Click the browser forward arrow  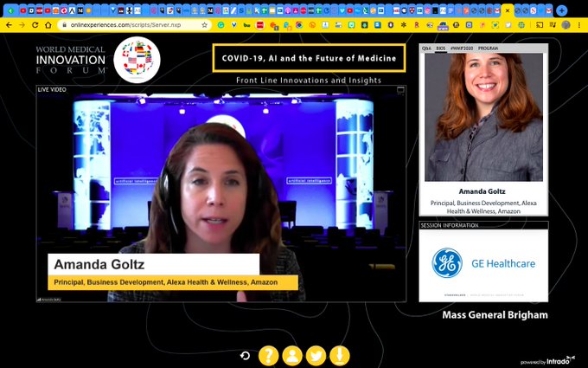[22, 25]
